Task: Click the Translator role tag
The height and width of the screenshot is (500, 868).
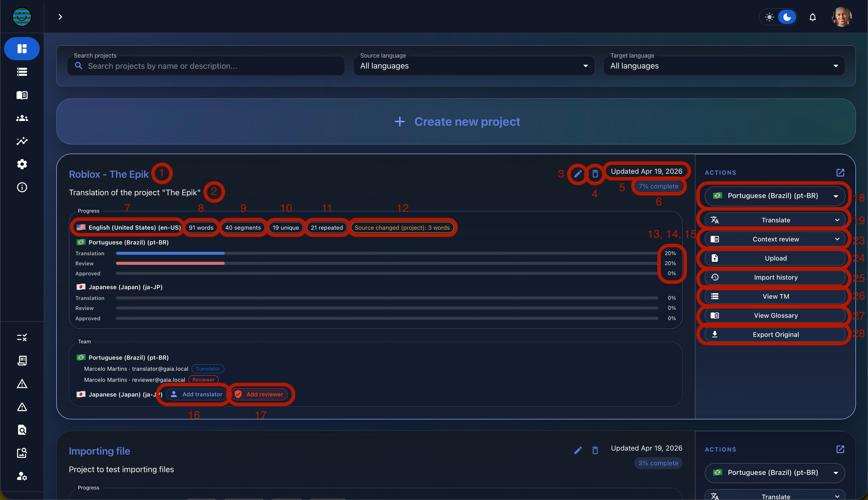Action: coord(207,369)
